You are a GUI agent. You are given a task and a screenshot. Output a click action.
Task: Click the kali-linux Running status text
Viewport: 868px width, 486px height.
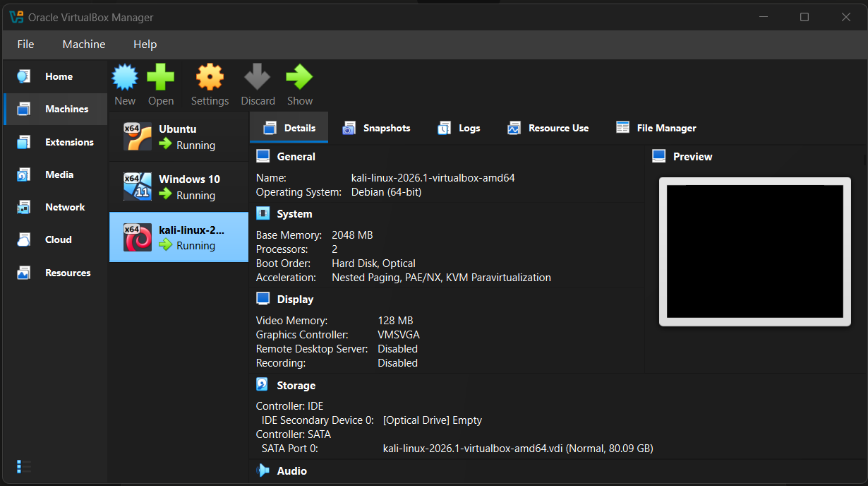point(196,246)
